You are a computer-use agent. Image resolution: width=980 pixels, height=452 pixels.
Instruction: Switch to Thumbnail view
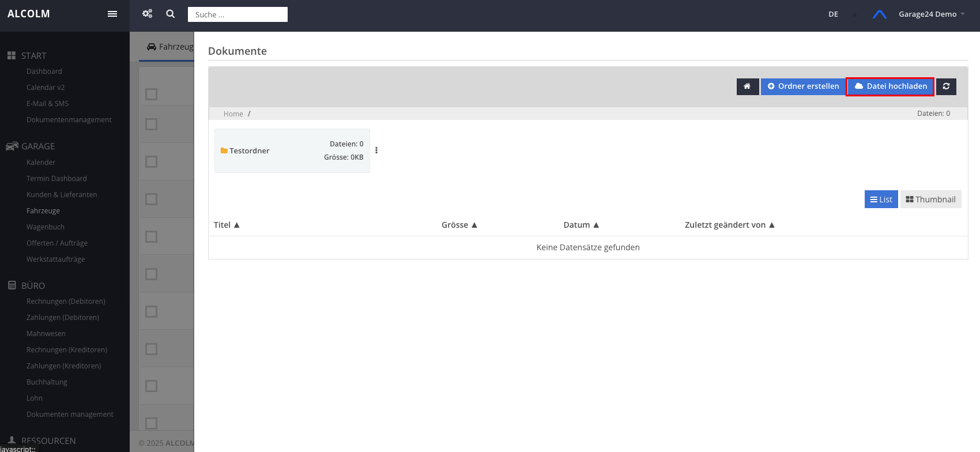(x=930, y=199)
